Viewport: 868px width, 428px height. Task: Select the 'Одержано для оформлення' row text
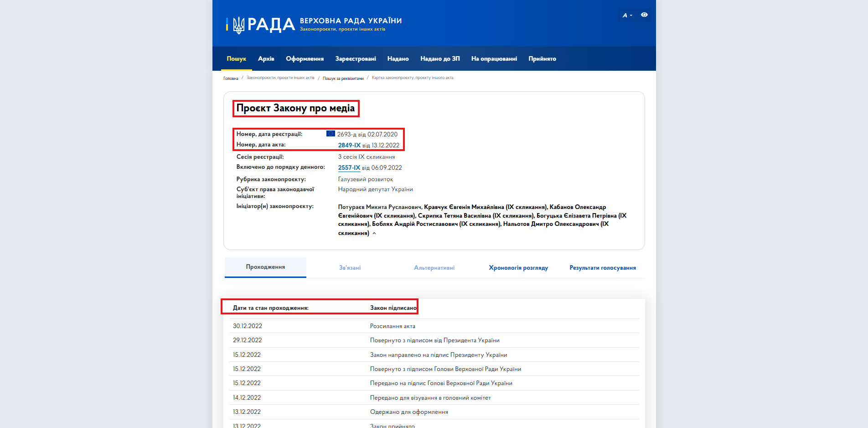(x=409, y=412)
